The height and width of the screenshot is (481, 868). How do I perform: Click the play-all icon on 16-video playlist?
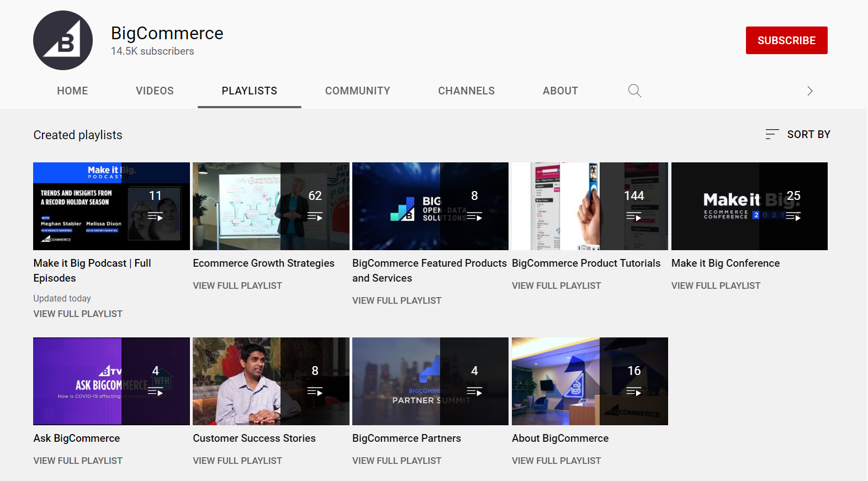point(634,392)
